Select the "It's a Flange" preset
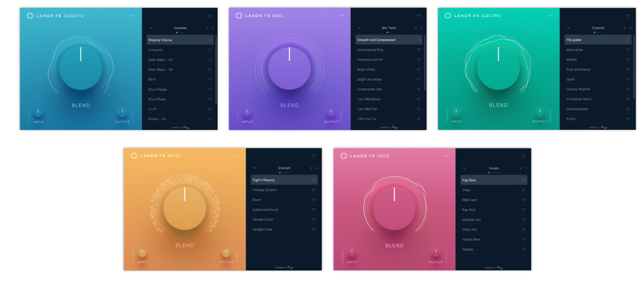This screenshot has width=644, height=288. point(180,89)
